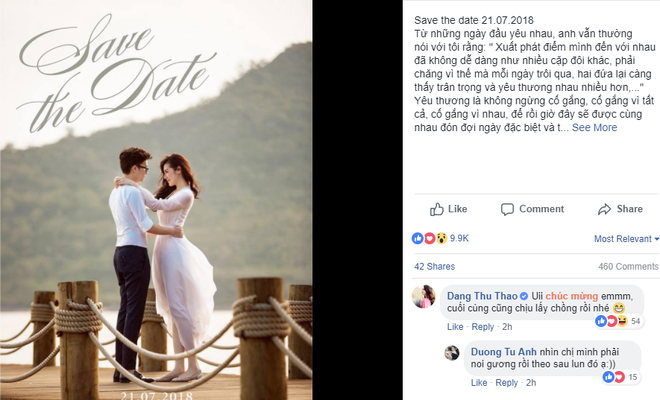
Task: Open reactions on Duong Tu Anh's reply
Action: [621, 377]
